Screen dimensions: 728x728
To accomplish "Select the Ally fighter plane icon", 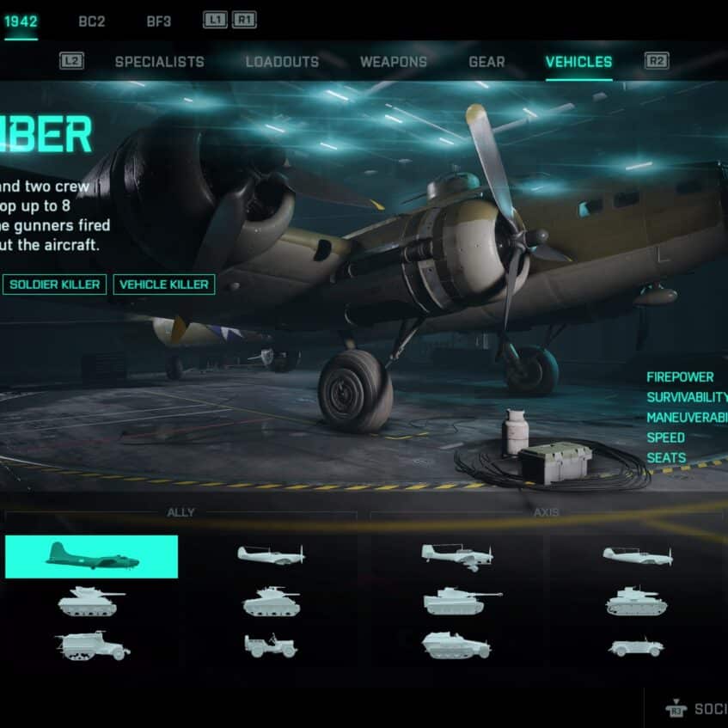I will pyautogui.click(x=271, y=554).
